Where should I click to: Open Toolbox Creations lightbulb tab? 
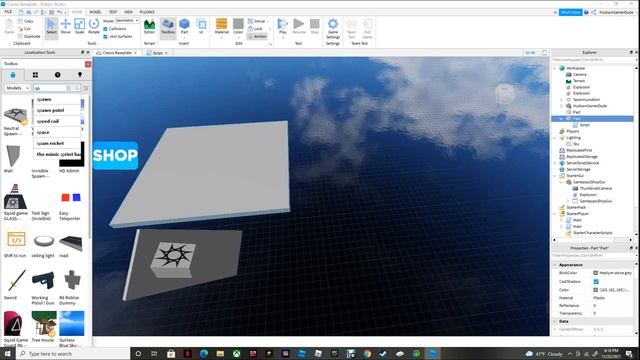(x=80, y=75)
